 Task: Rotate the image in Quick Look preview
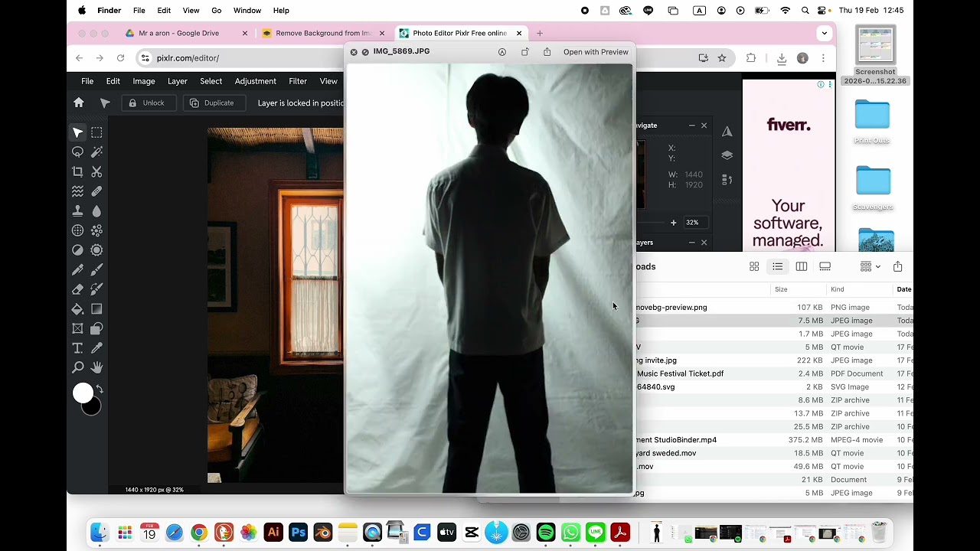(524, 52)
